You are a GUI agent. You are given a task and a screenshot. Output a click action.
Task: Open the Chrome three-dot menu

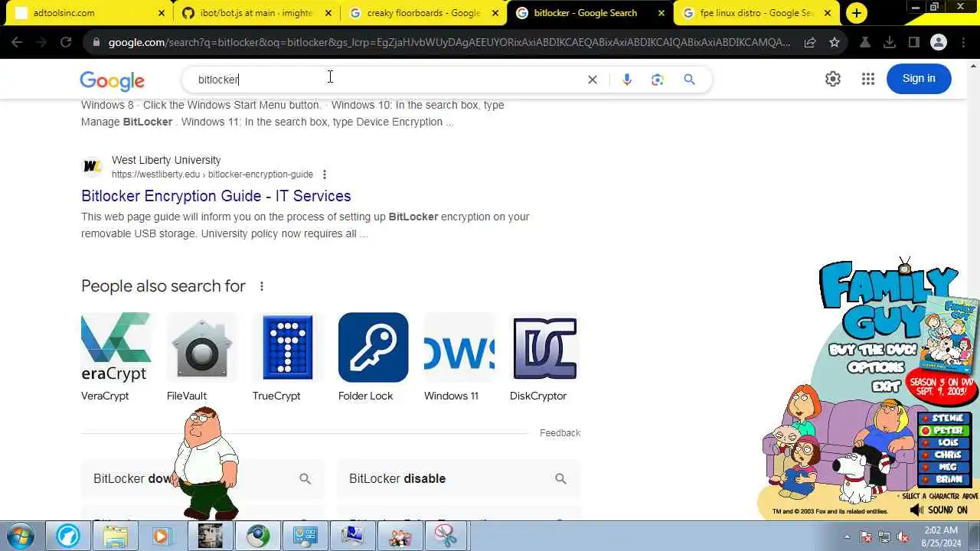963,42
